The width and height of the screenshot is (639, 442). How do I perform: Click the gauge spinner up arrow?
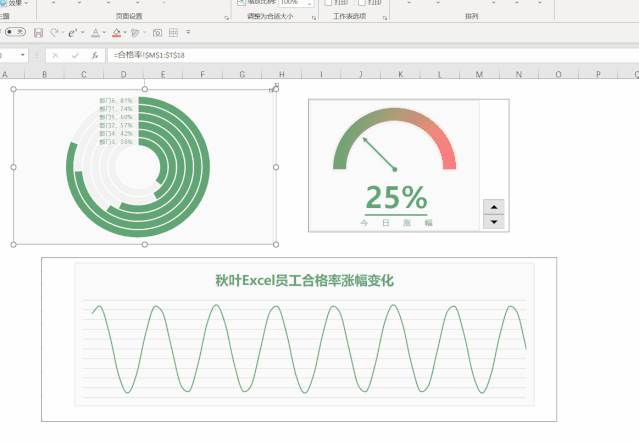coord(494,207)
